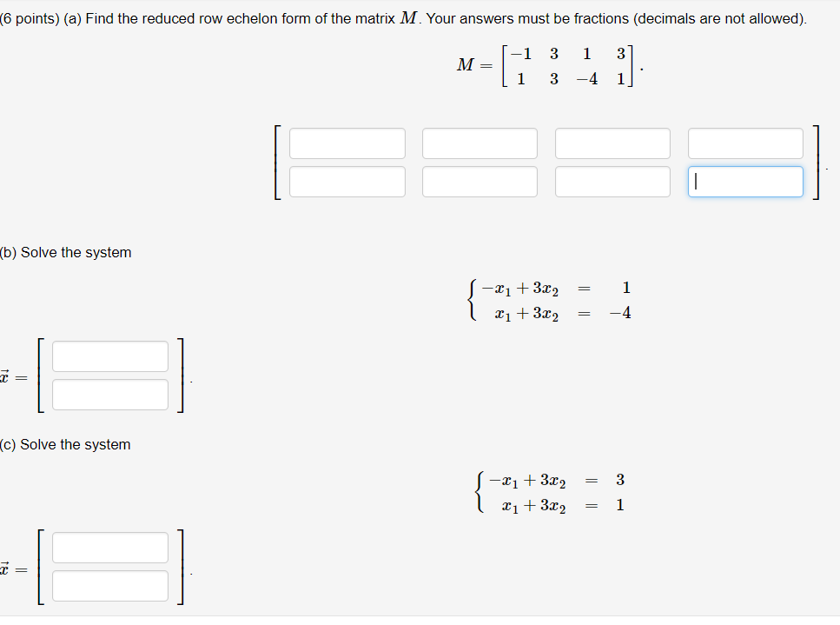Click the bottom entry box of the vector in part (c)

coord(109,586)
